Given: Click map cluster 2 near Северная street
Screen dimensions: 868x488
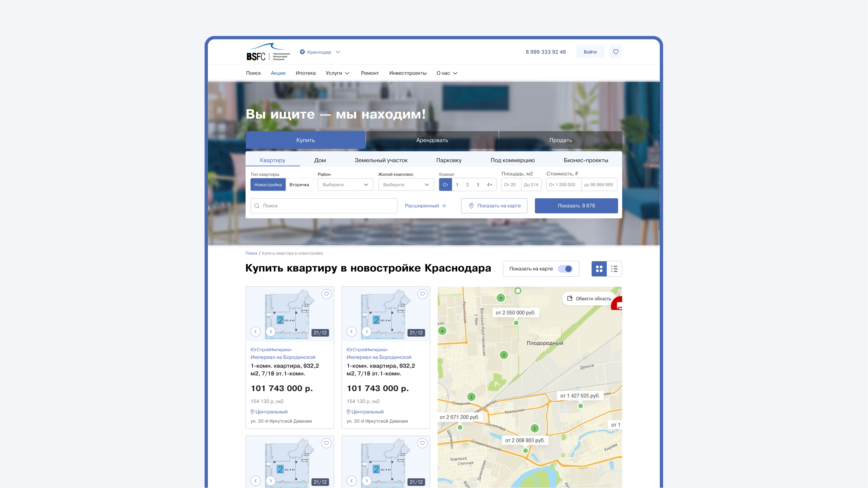Looking at the screenshot, I should (471, 397).
